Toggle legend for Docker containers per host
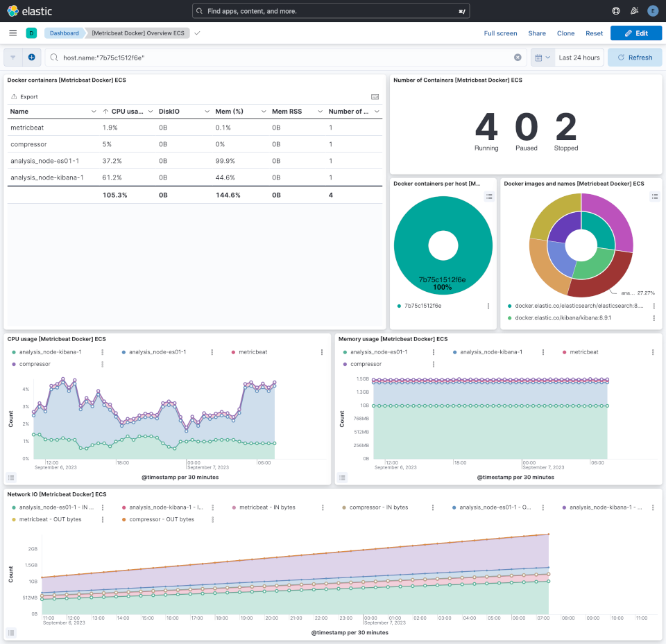 [489, 197]
